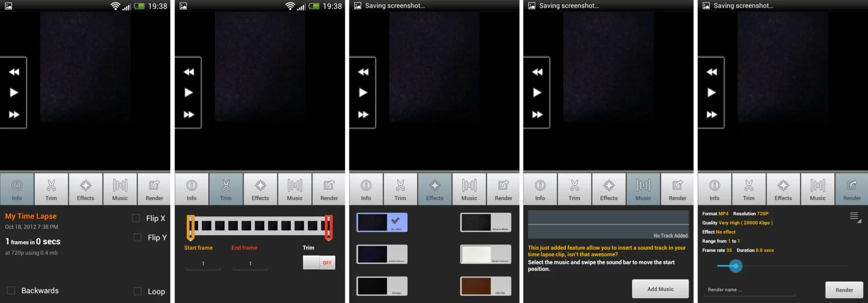868x303 pixels.
Task: Open Music tab from the My Time Lapse screen
Action: click(120, 189)
